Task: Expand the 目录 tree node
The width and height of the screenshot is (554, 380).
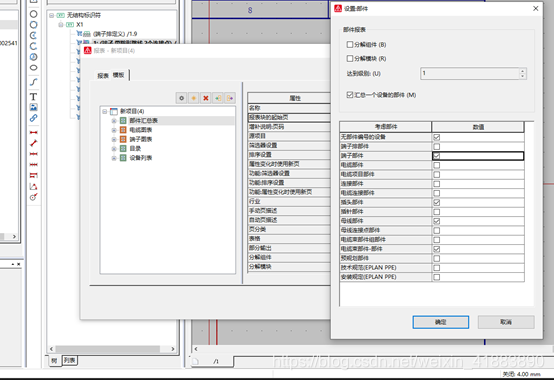Action: (x=114, y=149)
